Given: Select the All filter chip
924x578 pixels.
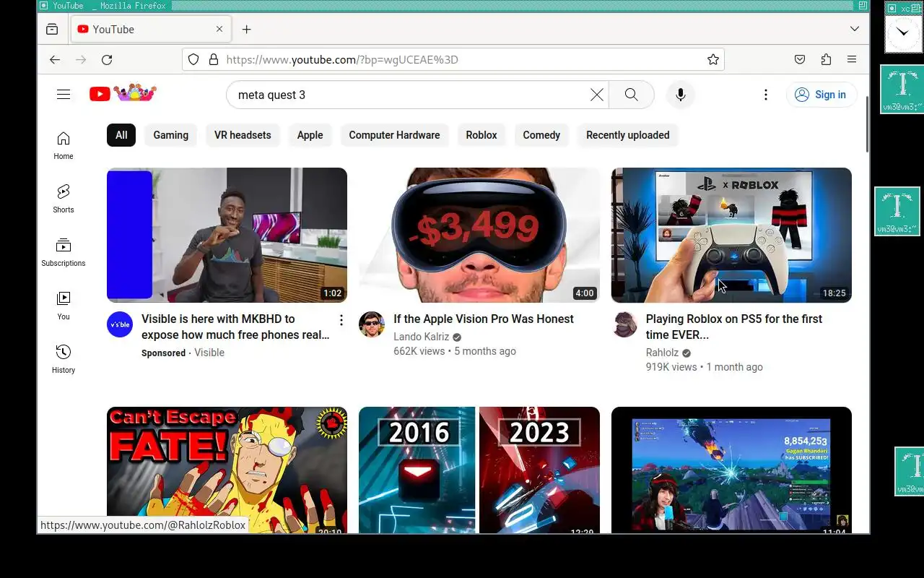Looking at the screenshot, I should [121, 135].
